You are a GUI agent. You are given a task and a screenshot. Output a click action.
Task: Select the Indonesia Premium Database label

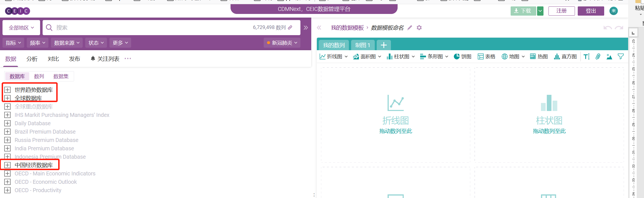[x=50, y=157]
